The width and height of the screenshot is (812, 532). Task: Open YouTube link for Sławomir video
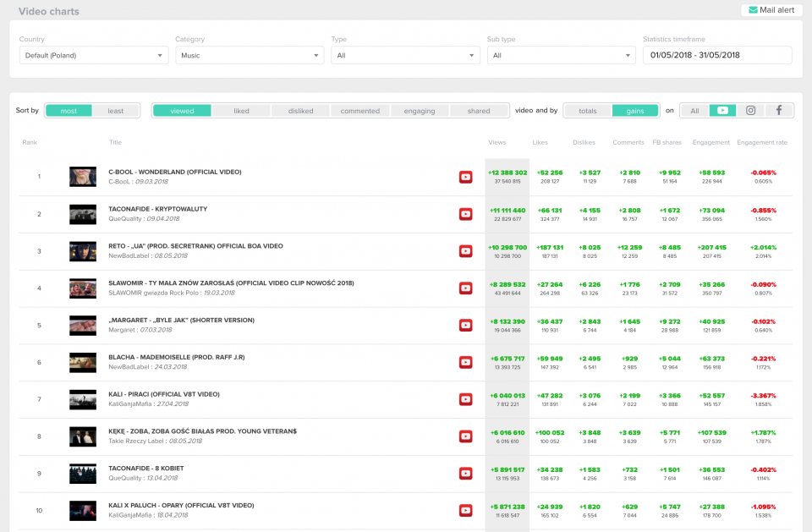click(x=465, y=288)
